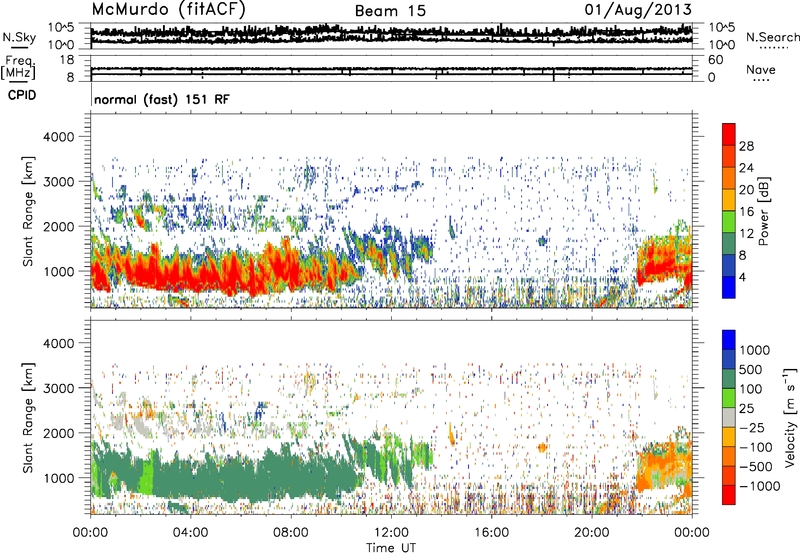
Task: Click the frequency trace in second strip
Action: click(391, 69)
